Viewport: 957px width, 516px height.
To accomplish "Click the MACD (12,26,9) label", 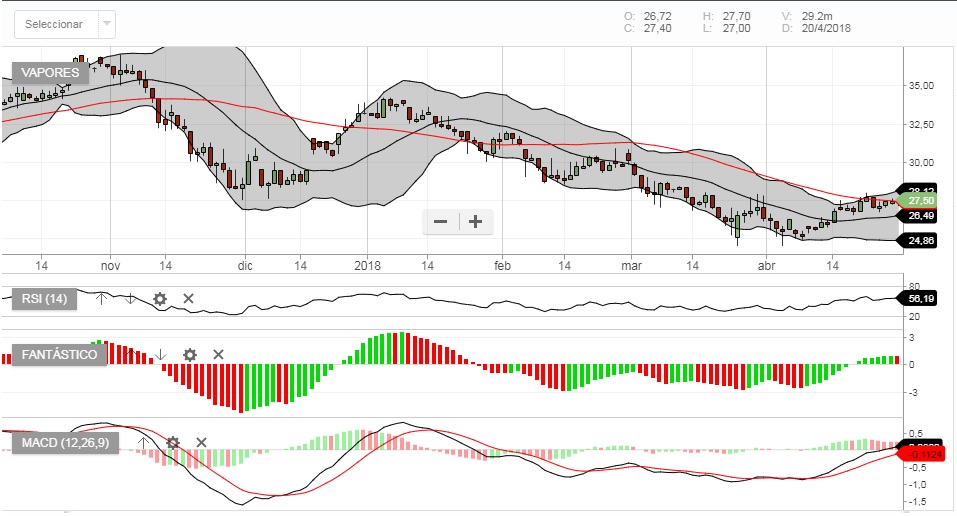I will 65,442.
